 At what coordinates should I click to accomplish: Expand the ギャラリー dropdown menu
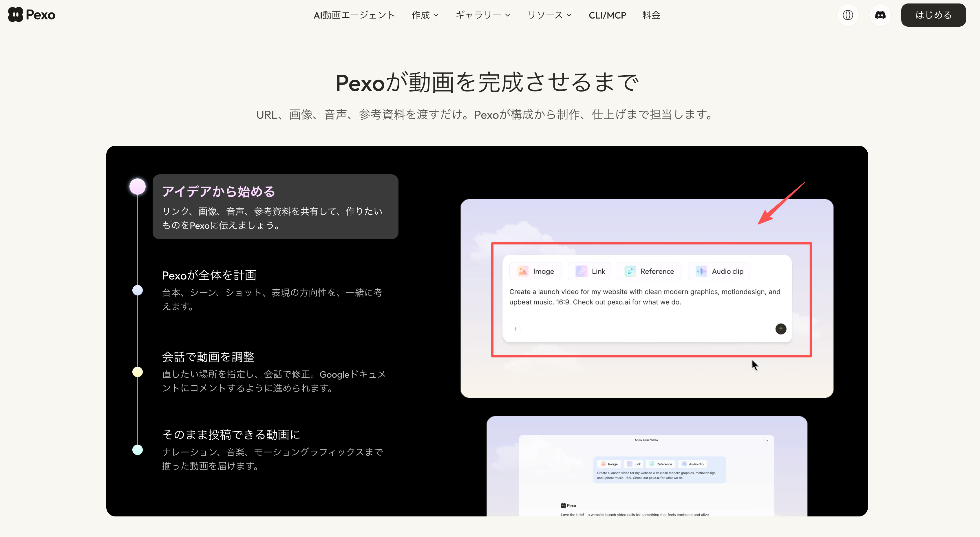(x=483, y=15)
